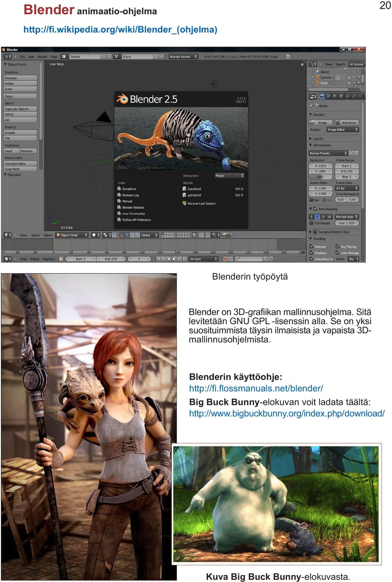This screenshot has width=392, height=582.
Task: Open the Modifiers wrench tab icon
Action: pyautogui.click(x=354, y=96)
